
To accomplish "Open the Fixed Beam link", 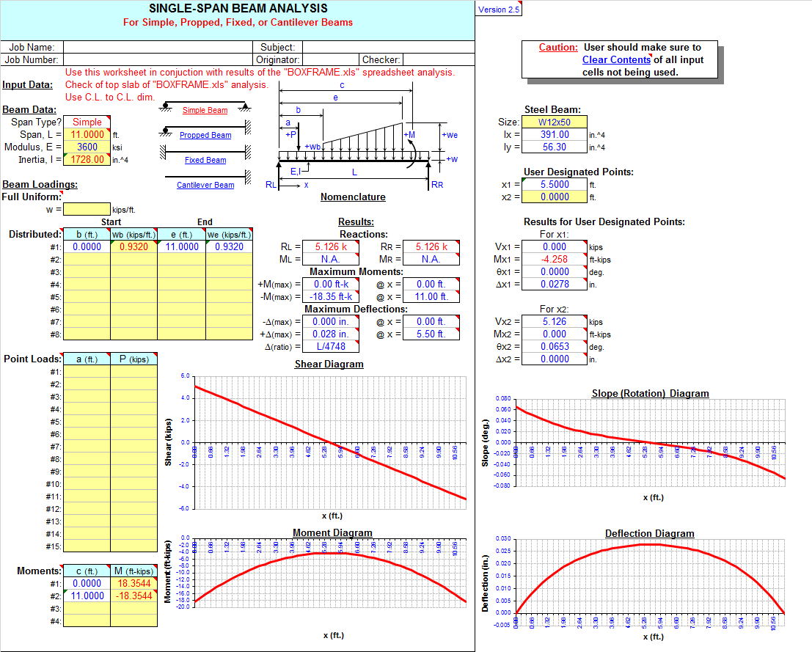I will [x=205, y=160].
